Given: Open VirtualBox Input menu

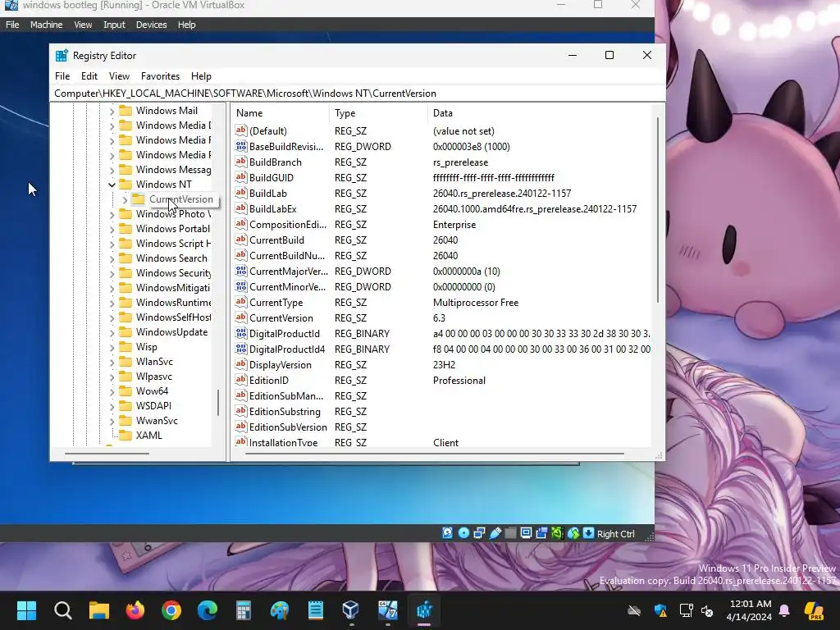Looking at the screenshot, I should click(114, 25).
